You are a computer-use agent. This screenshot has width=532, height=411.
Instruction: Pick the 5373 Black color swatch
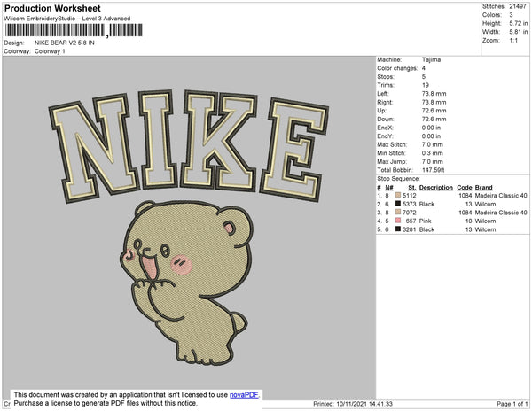tap(398, 204)
